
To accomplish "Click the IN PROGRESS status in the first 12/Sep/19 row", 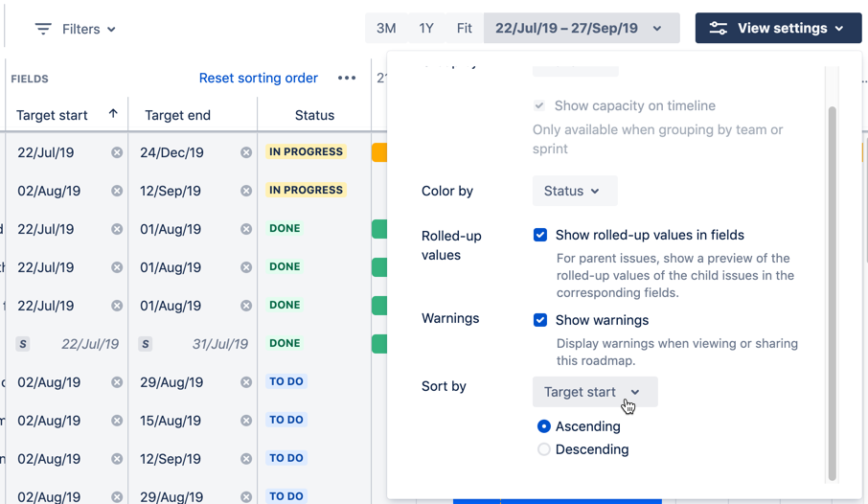I will tap(307, 190).
